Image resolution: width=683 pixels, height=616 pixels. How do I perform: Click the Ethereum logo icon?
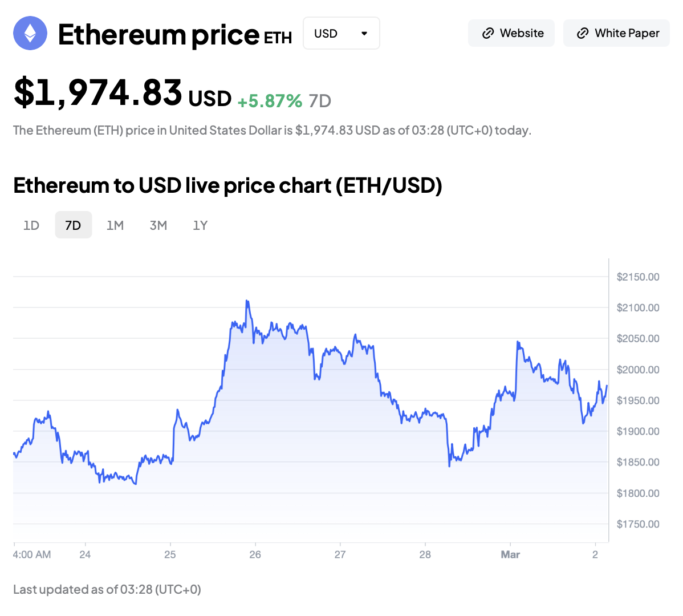tap(30, 33)
